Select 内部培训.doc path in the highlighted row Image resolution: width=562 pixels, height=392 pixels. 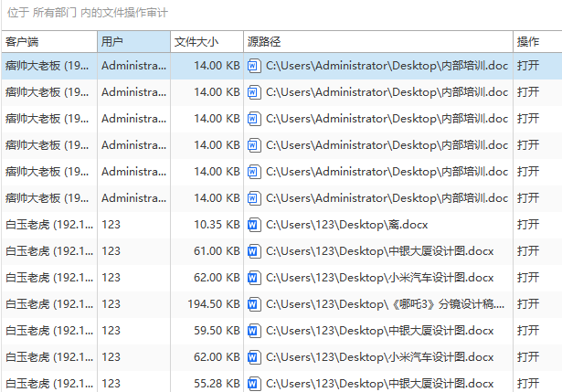387,67
